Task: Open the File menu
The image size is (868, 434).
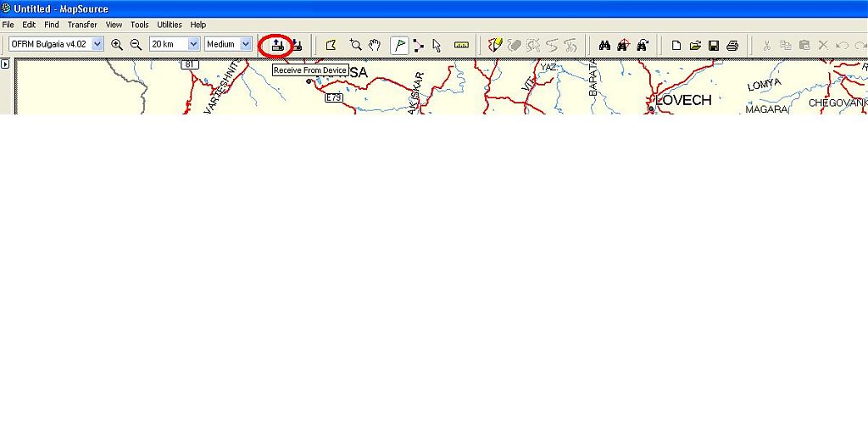Action: 8,25
